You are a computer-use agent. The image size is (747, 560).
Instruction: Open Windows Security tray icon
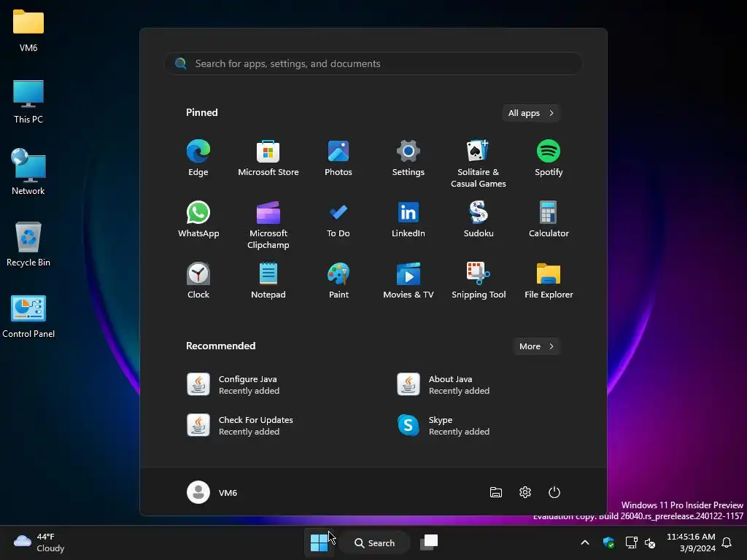click(x=608, y=542)
